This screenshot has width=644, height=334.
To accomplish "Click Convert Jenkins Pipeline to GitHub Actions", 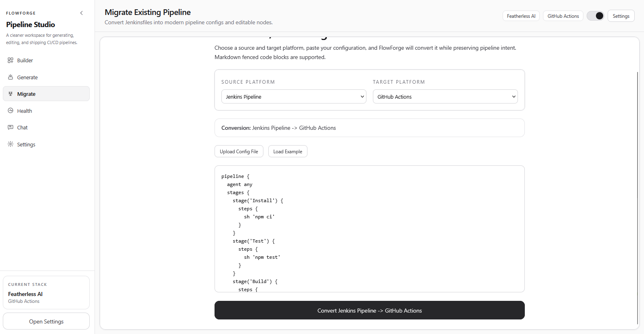I will (369, 311).
